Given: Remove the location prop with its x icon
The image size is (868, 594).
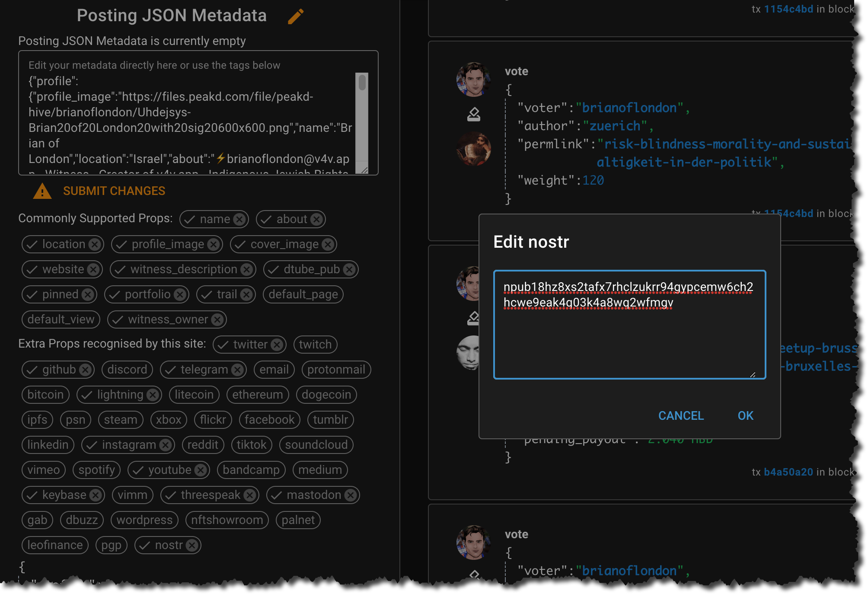Looking at the screenshot, I should [x=95, y=244].
